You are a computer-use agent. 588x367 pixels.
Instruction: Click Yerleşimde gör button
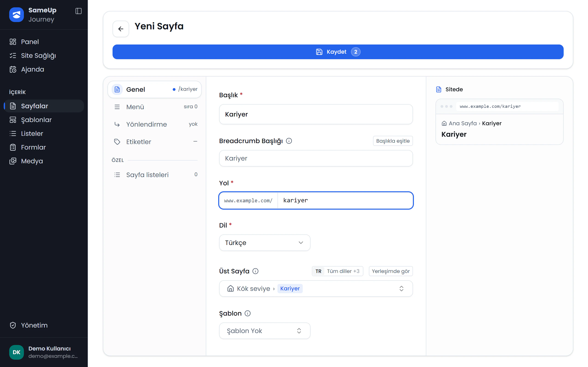coord(391,271)
